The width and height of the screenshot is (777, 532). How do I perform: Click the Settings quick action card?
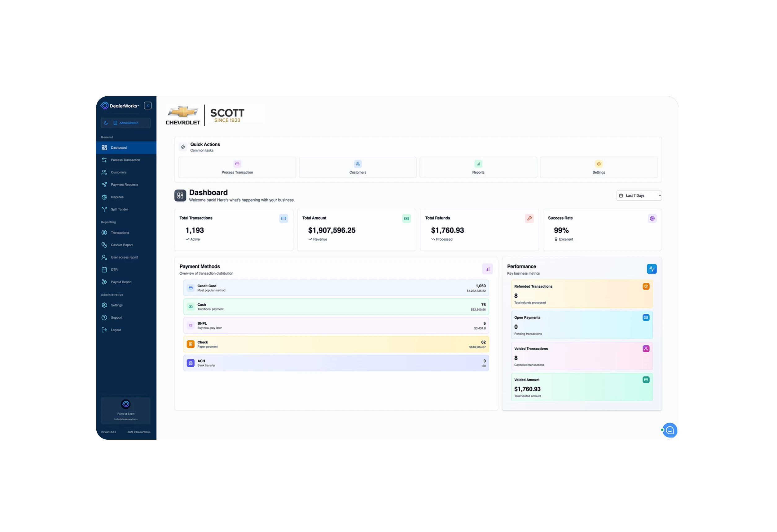pyautogui.click(x=599, y=168)
